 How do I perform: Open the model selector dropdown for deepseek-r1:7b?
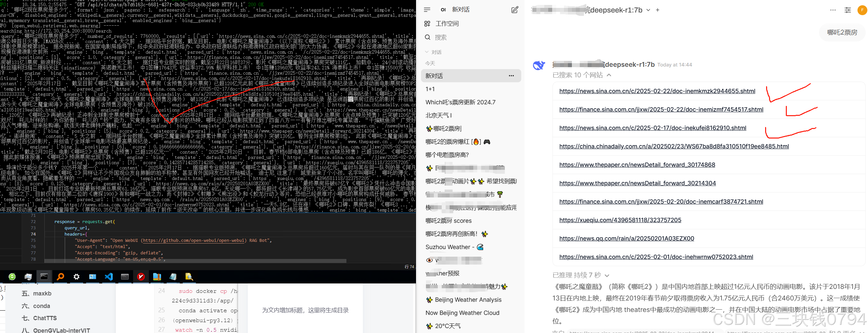point(648,10)
